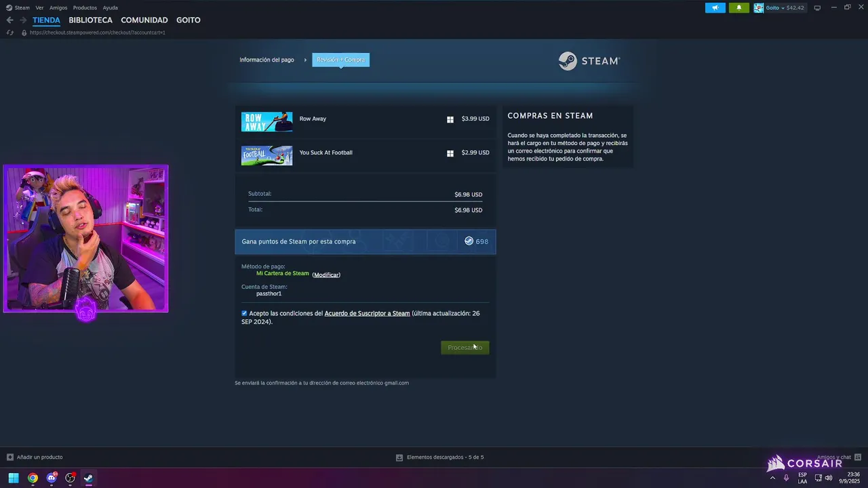Open the Productos menu
Screen dimensions: 868x488
pos(85,7)
